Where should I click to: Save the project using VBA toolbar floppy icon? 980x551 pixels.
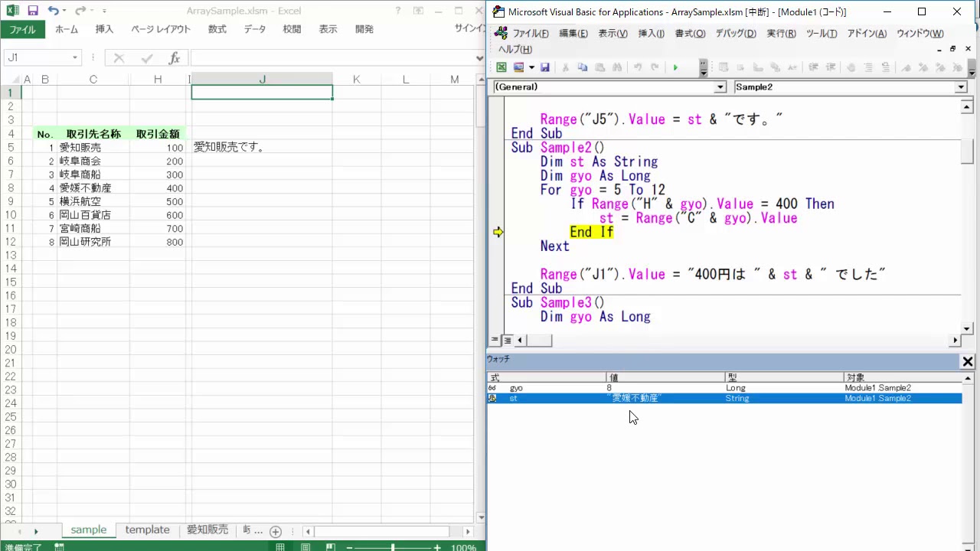(x=545, y=67)
